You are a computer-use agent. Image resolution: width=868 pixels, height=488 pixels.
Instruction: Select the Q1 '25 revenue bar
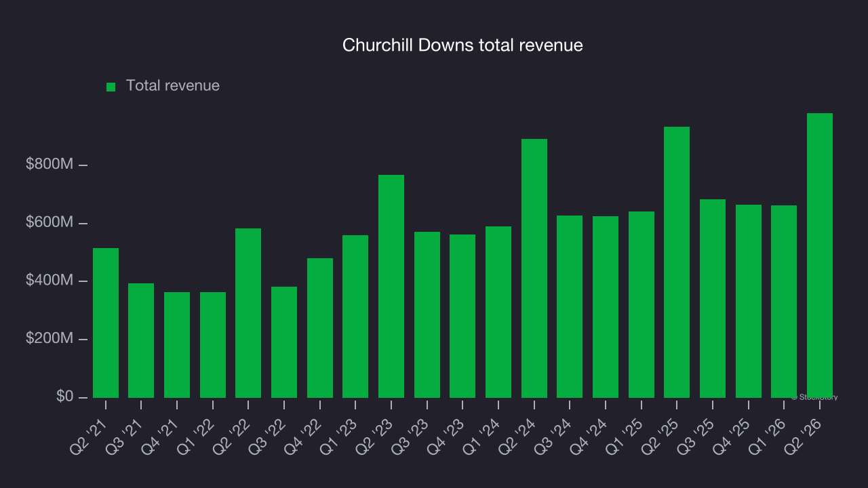642,304
